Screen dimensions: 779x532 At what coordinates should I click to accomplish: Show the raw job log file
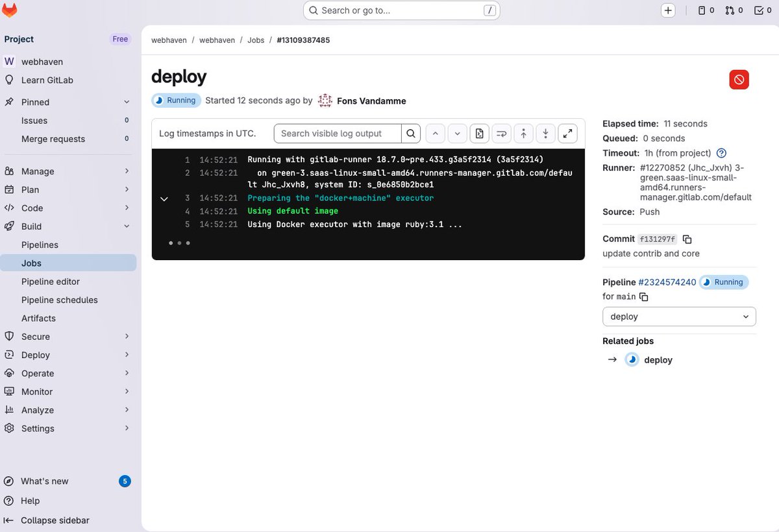pyautogui.click(x=480, y=134)
